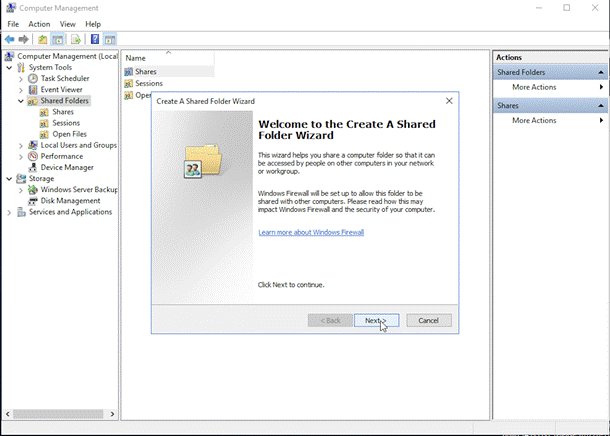Close the wizard with the X button
Screen dimensions: 610x436
click(449, 101)
